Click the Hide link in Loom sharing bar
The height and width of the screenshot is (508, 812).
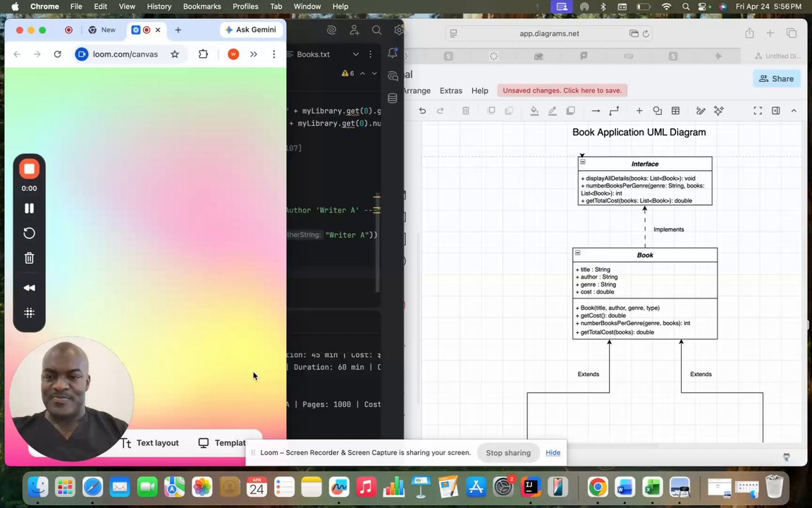click(553, 452)
